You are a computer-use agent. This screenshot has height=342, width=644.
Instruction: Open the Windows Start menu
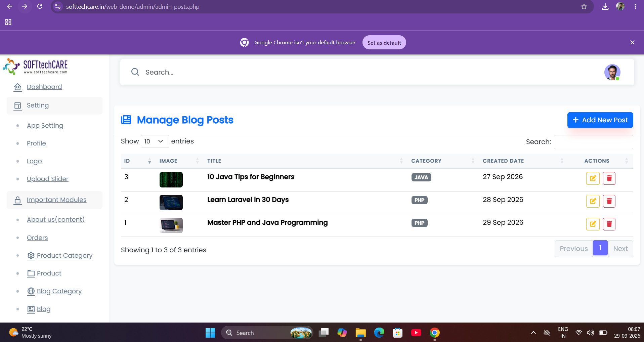(210, 333)
